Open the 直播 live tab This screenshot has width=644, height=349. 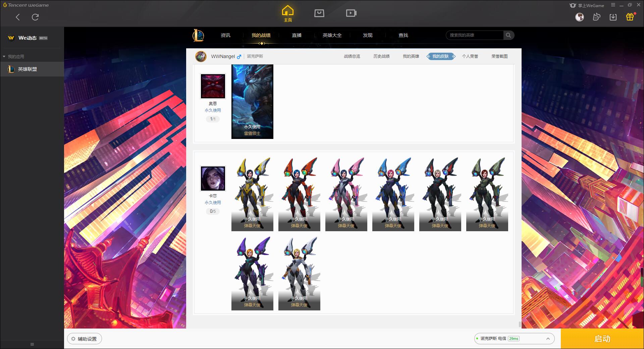pos(297,35)
